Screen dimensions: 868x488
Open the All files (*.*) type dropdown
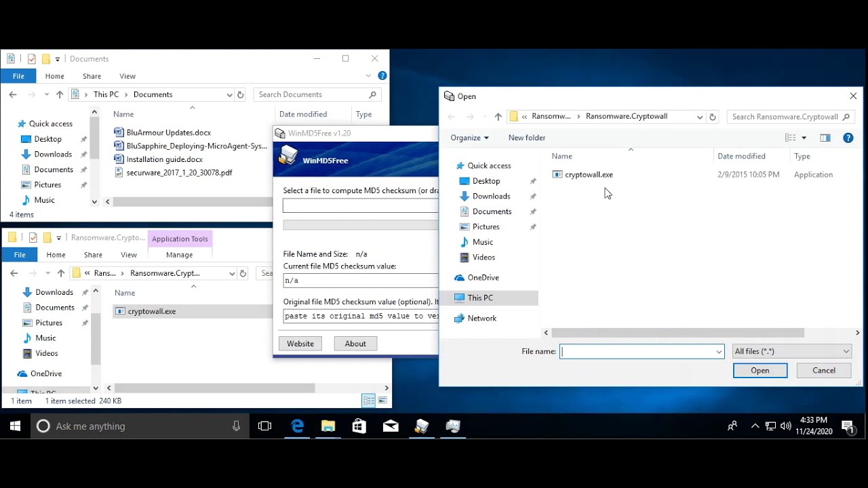[x=791, y=351]
